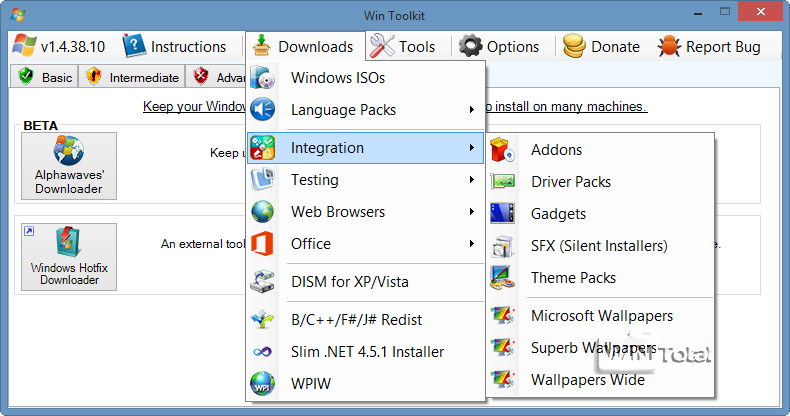Expand the Testing submenu arrow
The image size is (790, 416).
(x=471, y=180)
